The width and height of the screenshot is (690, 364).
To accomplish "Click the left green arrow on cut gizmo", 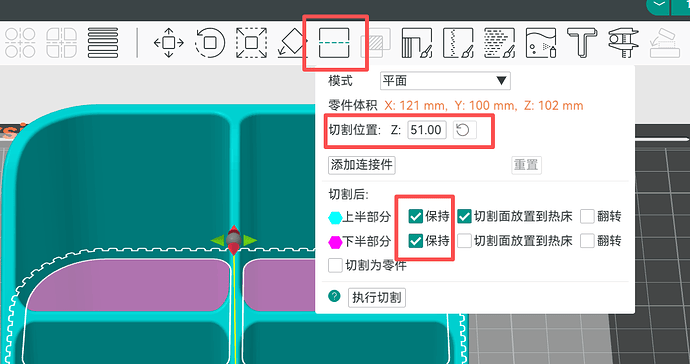I will click(x=218, y=240).
